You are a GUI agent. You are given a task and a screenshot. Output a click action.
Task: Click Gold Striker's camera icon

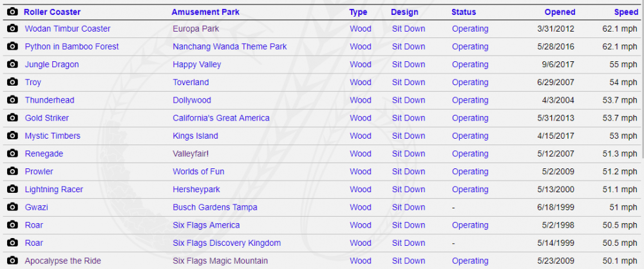click(12, 117)
